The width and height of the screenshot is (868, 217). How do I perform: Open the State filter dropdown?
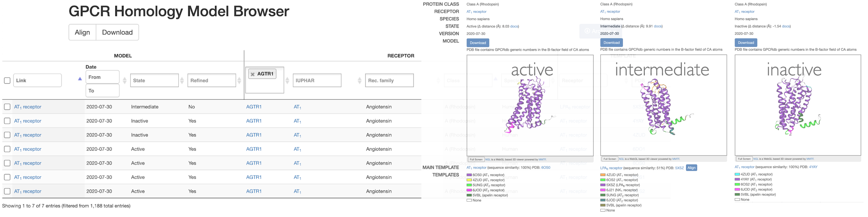tap(154, 81)
